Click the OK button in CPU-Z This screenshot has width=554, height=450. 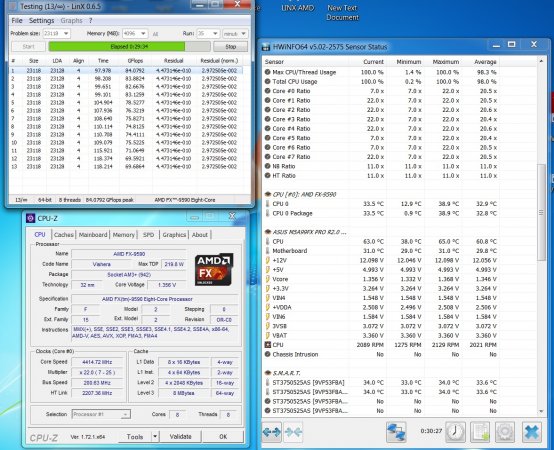[x=223, y=437]
